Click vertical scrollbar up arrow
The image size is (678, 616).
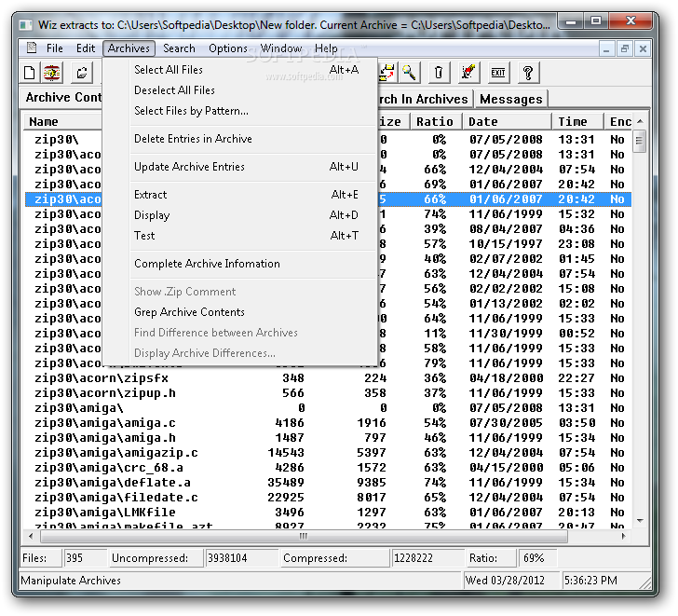[x=640, y=121]
